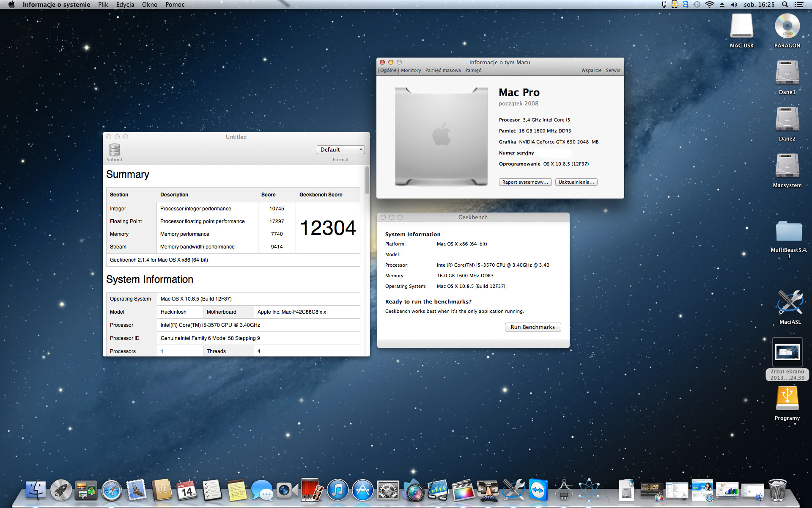This screenshot has height=508, width=812.
Task: Open Mail from the Dock
Action: [x=136, y=490]
